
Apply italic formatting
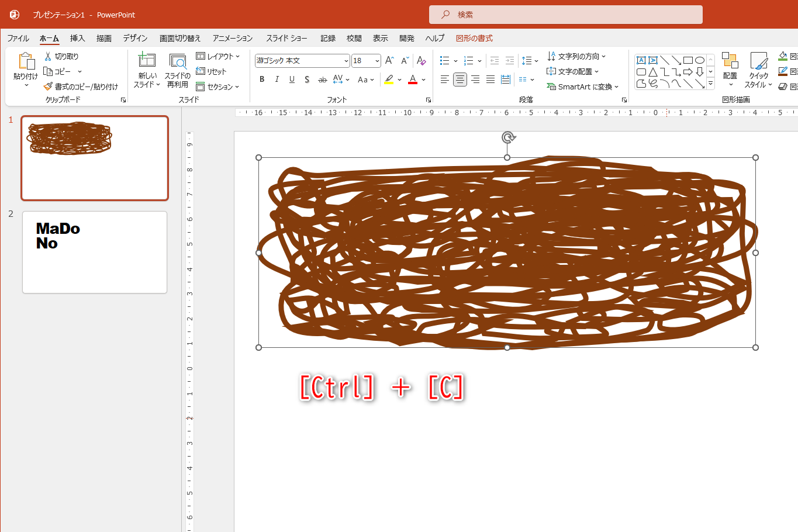point(276,80)
